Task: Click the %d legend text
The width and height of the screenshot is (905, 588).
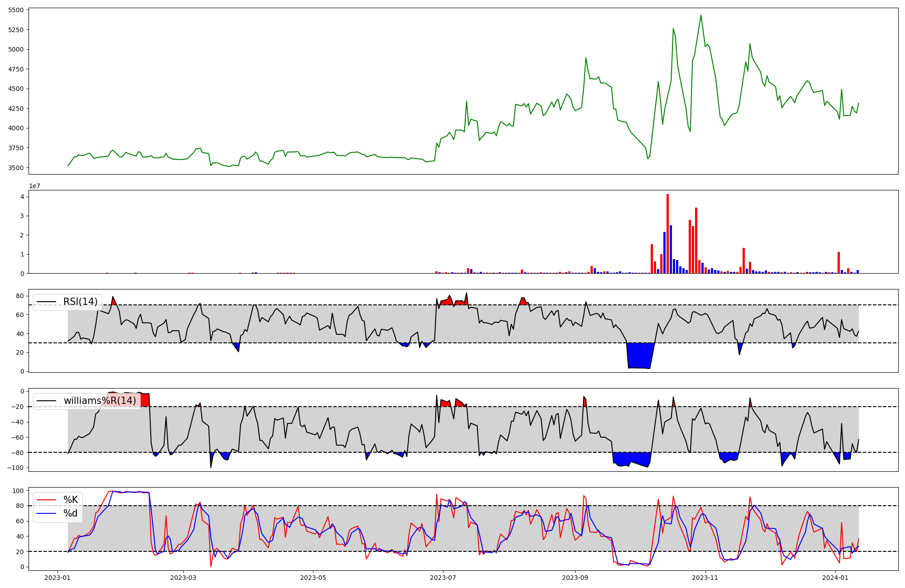Action: 71,513
